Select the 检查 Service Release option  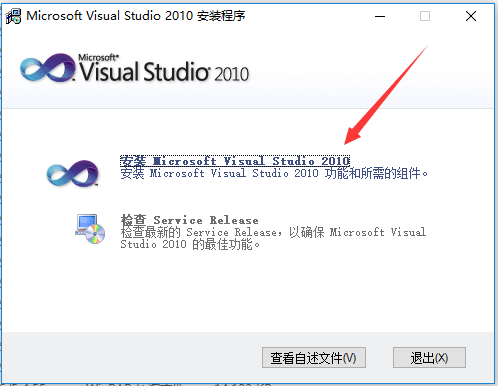coord(189,220)
